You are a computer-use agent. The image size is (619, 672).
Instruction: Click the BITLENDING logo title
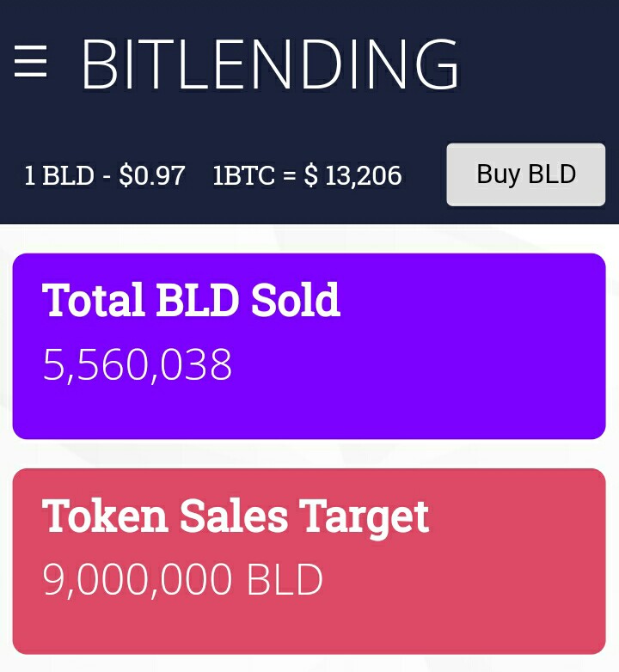(x=271, y=64)
